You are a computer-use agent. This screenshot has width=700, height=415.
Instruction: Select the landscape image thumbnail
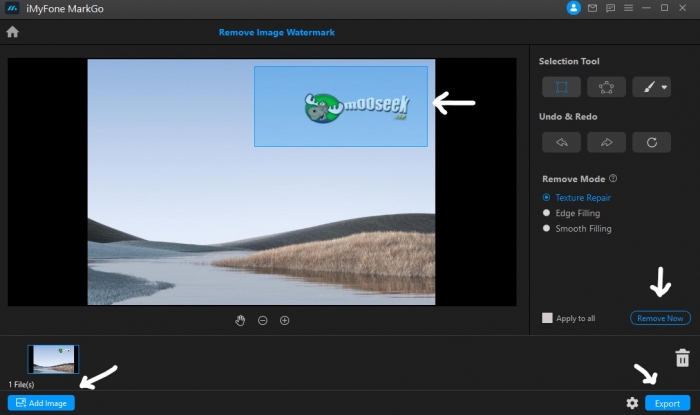[x=53, y=359]
